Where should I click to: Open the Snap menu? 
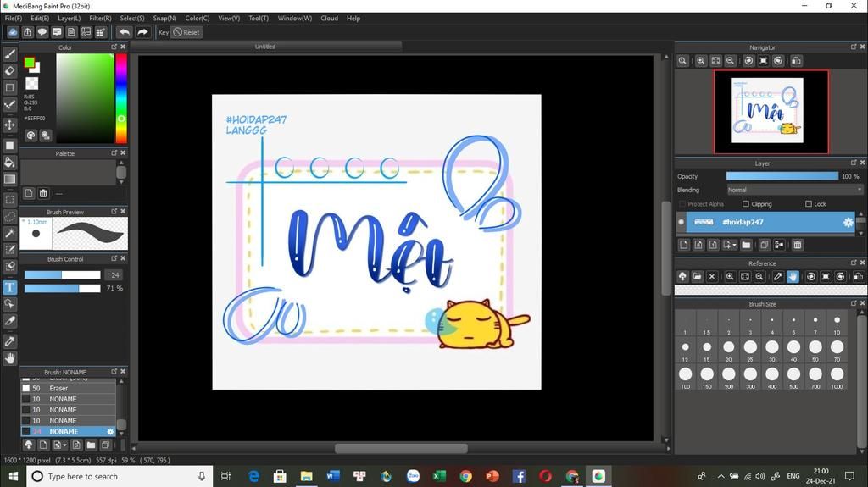coord(165,19)
